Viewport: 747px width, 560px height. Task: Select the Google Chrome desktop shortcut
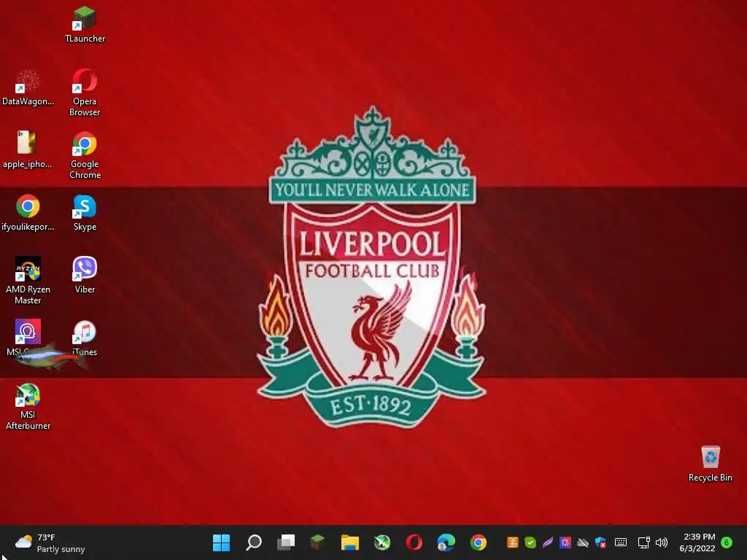85,156
